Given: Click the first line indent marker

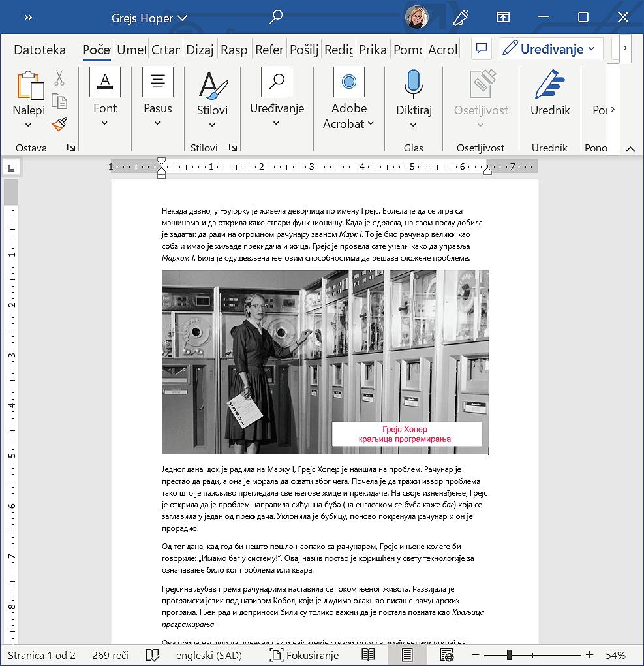Looking at the screenshot, I should click(x=161, y=161).
